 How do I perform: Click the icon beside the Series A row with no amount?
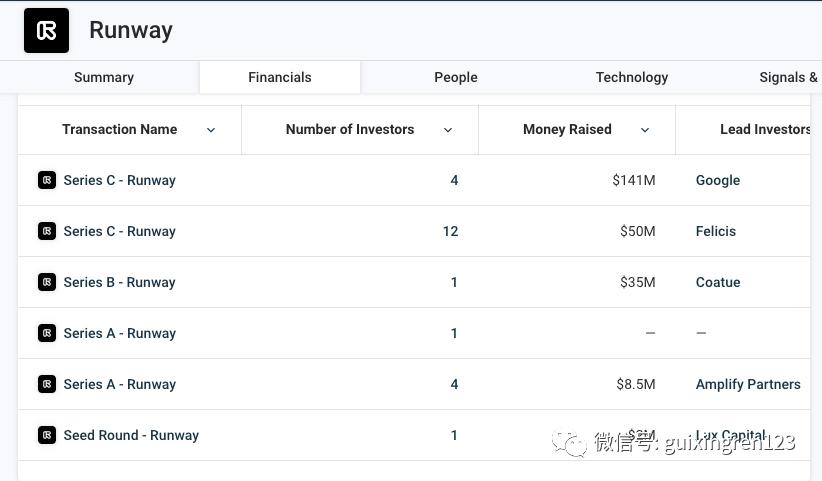click(47, 333)
